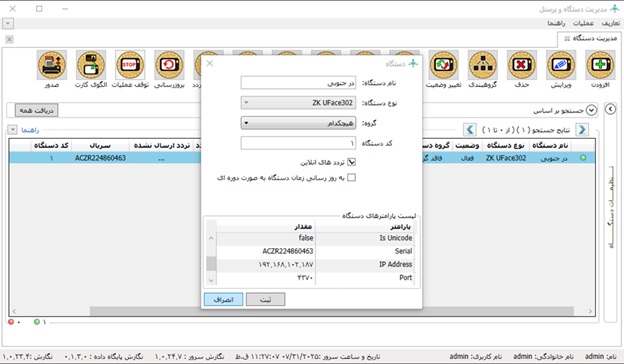Open the ribbon options arrow under window close

pyautogui.click(x=8, y=23)
